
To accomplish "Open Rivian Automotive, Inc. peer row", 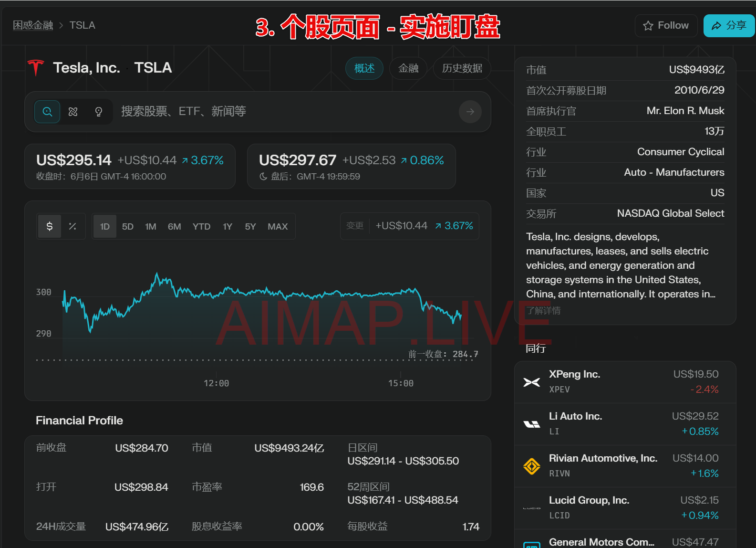I will [x=625, y=466].
